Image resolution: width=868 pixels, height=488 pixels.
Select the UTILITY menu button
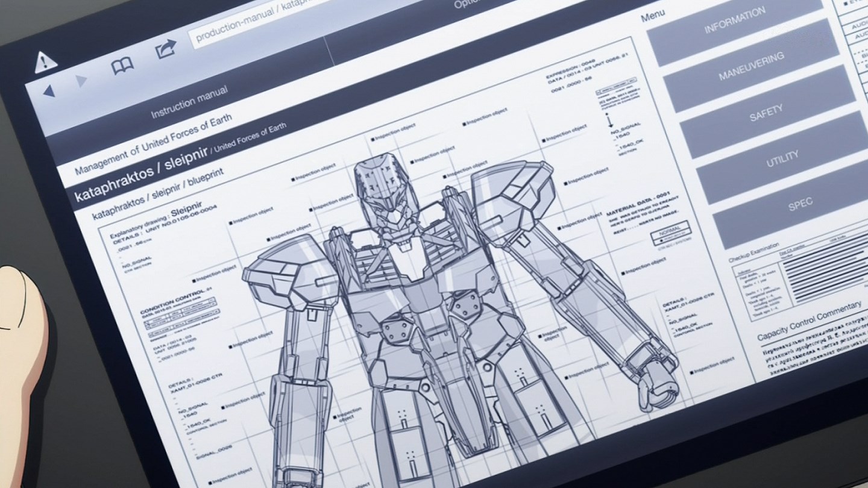(x=783, y=158)
